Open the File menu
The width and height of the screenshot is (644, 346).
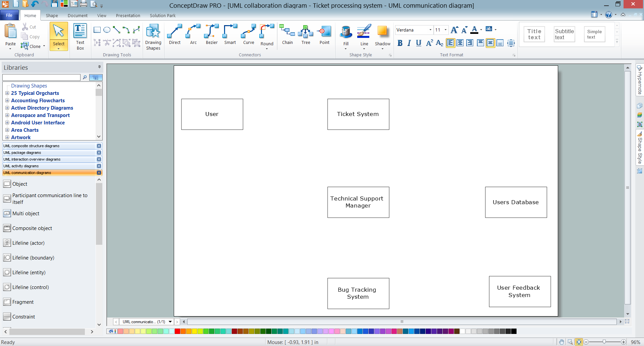(x=9, y=15)
